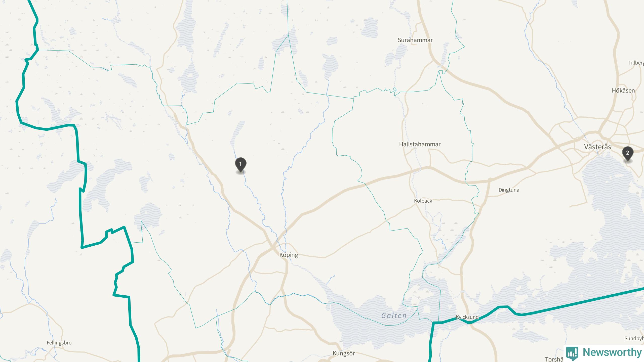Open the Newsworthy brand text link
This screenshot has width=644, height=362.
[612, 352]
